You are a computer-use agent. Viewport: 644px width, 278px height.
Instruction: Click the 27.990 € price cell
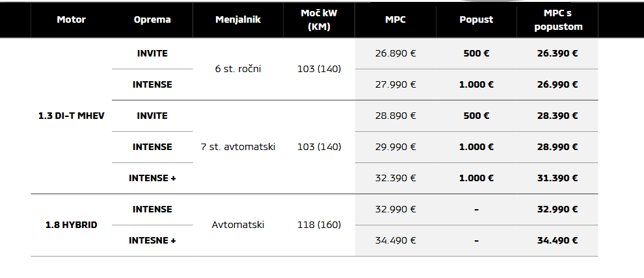click(x=396, y=84)
